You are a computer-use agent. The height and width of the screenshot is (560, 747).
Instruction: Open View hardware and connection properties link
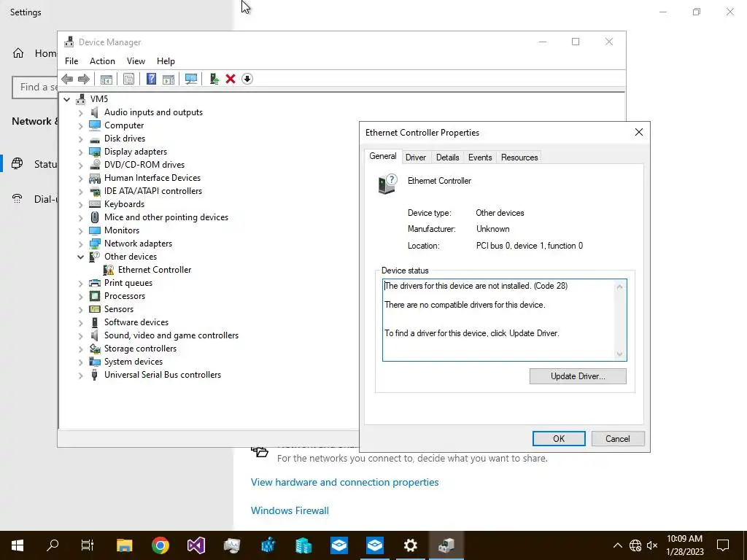point(344,482)
